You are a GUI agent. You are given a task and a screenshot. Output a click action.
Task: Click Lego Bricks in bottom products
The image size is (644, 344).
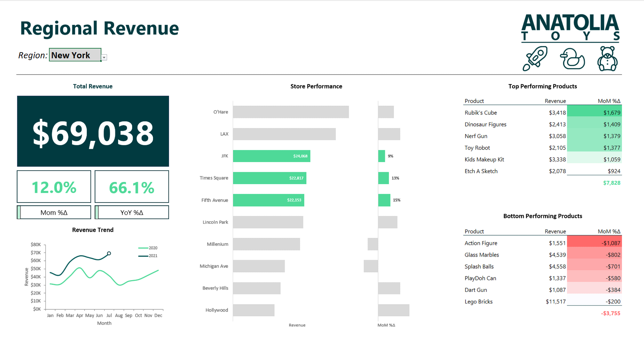pyautogui.click(x=478, y=302)
